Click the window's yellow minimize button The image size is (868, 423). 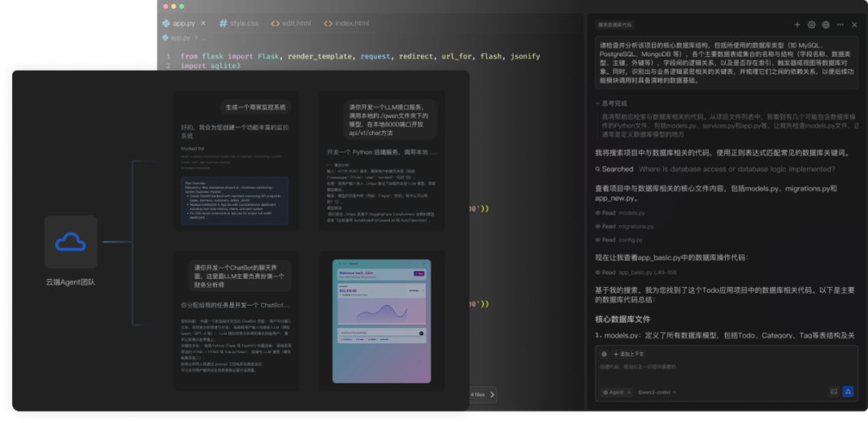pyautogui.click(x=174, y=6)
